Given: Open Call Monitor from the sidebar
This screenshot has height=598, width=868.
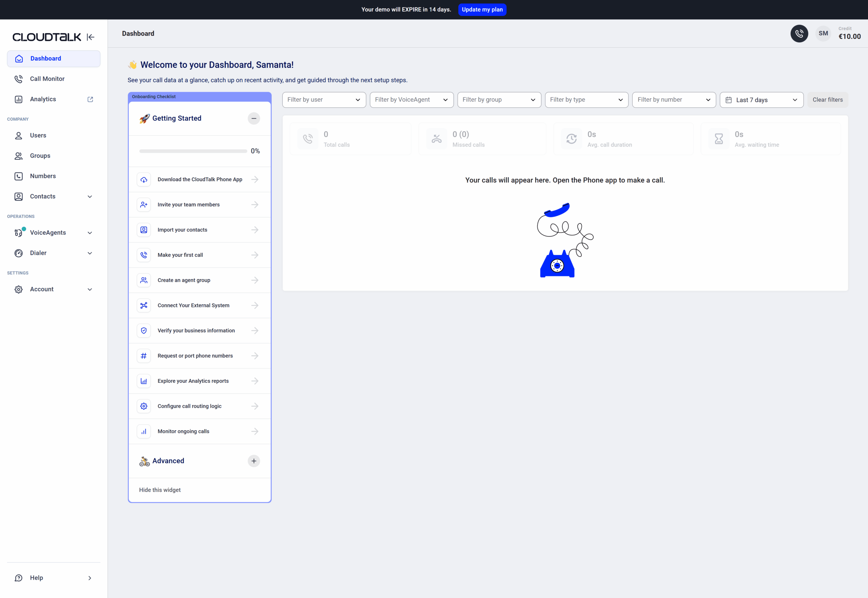Looking at the screenshot, I should click(x=54, y=79).
